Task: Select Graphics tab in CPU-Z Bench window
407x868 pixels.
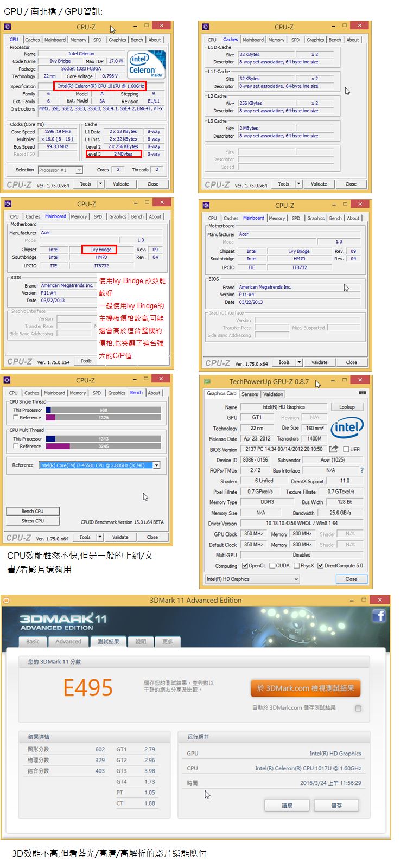Action: pos(117,393)
